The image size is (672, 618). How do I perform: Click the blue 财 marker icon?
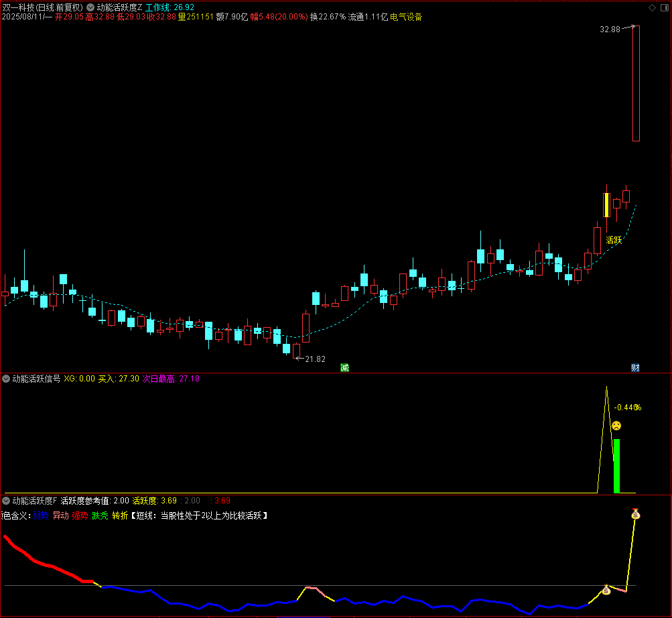click(x=635, y=367)
